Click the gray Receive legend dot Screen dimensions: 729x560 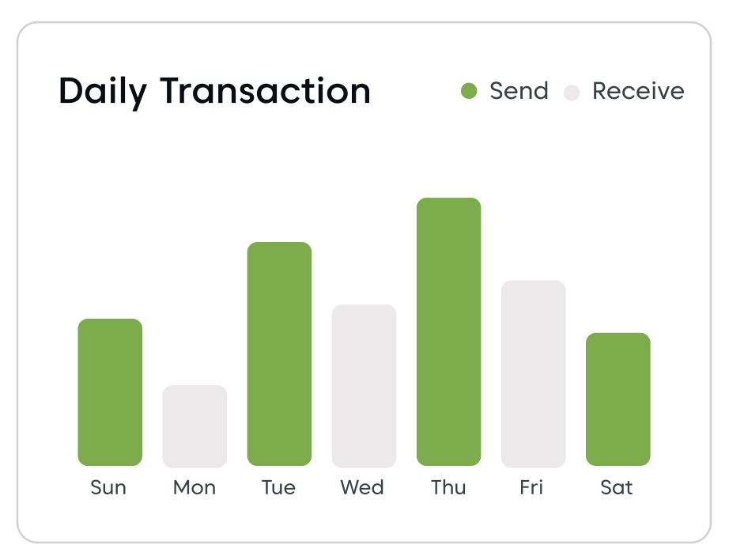point(572,93)
